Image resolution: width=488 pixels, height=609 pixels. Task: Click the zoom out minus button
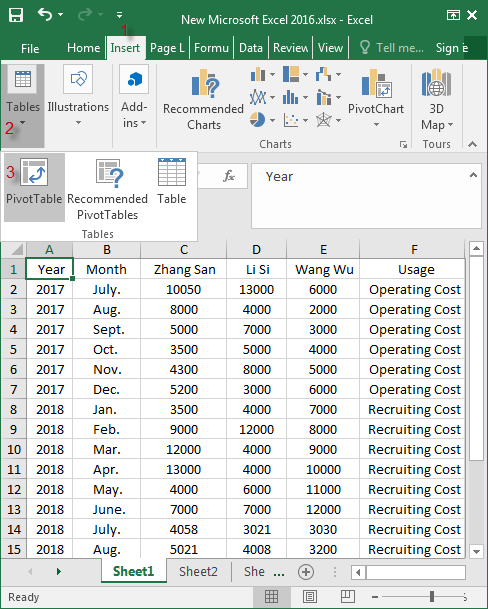[x=375, y=597]
